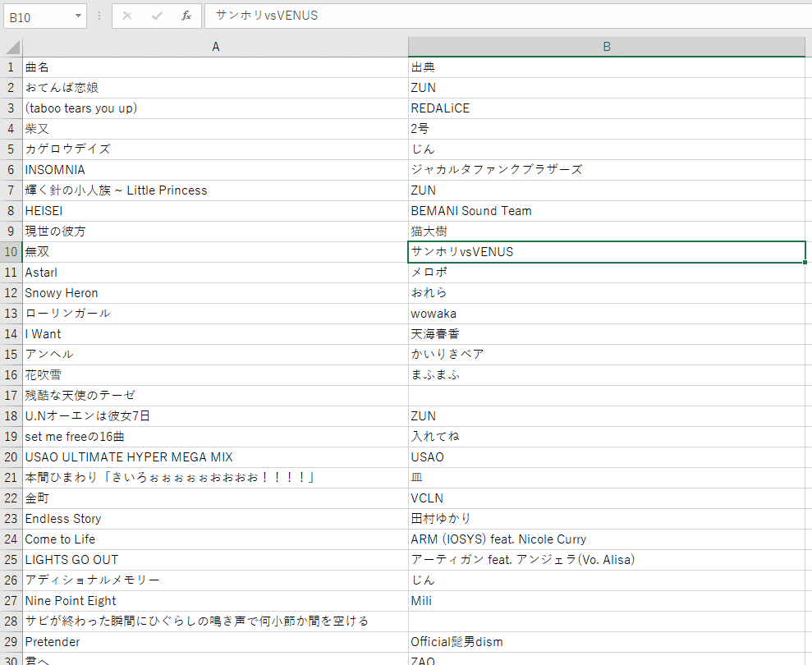Viewport: 812px width, 665px height.
Task: Select the Official髭男dism cell
Action: point(607,642)
